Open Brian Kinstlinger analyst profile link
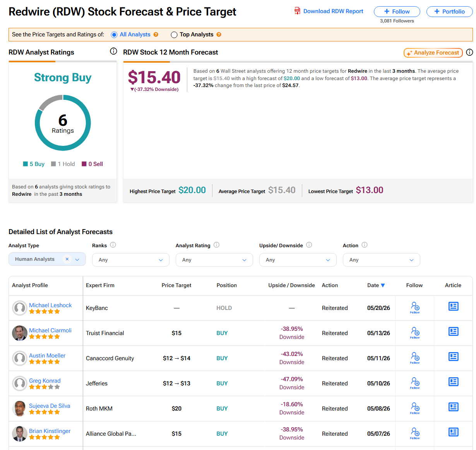The width and height of the screenshot is (476, 450). coord(50,431)
